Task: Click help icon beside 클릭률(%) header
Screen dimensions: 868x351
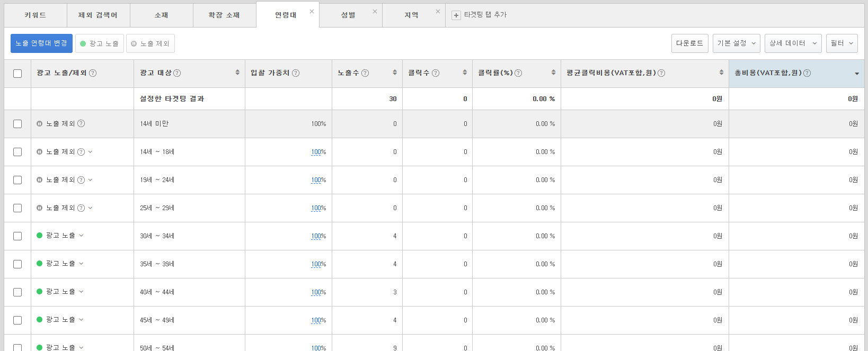Action: point(518,73)
